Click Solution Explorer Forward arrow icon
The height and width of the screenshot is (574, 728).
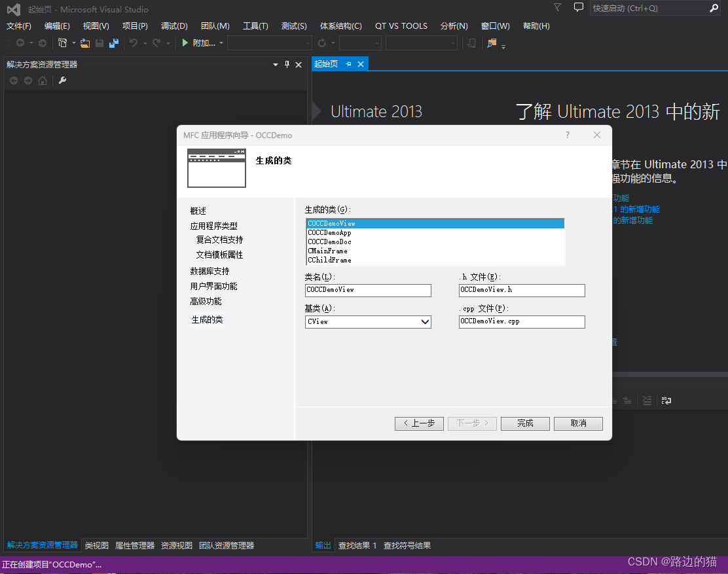click(x=28, y=81)
